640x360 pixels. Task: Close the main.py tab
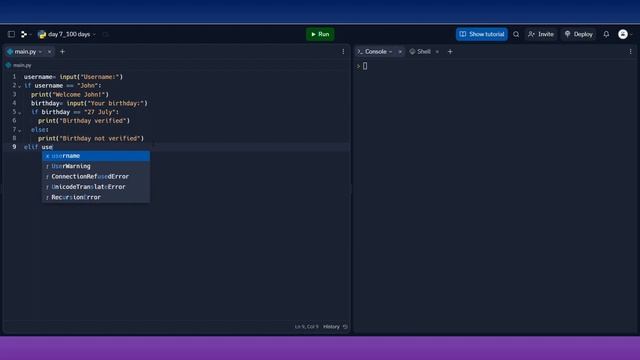pos(49,52)
